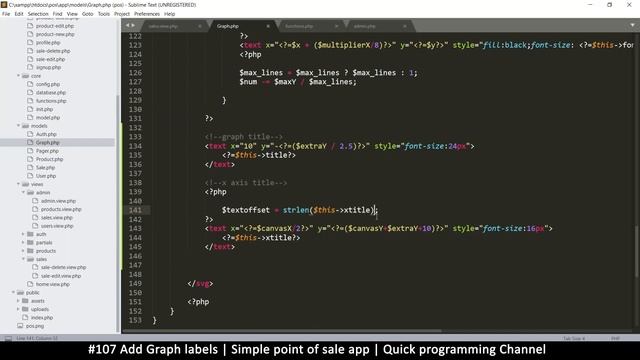
Task: Open User.php in sidebar
Action: (x=46, y=176)
